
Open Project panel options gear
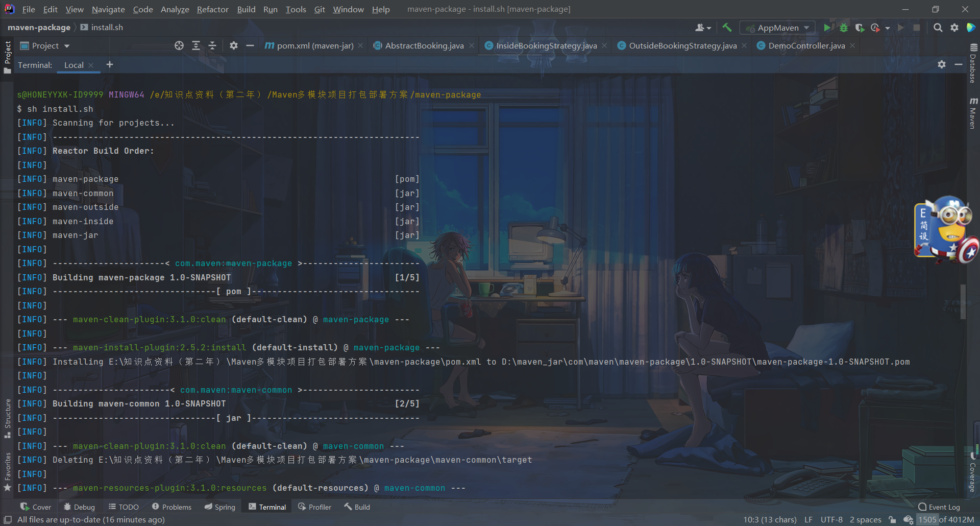234,45
